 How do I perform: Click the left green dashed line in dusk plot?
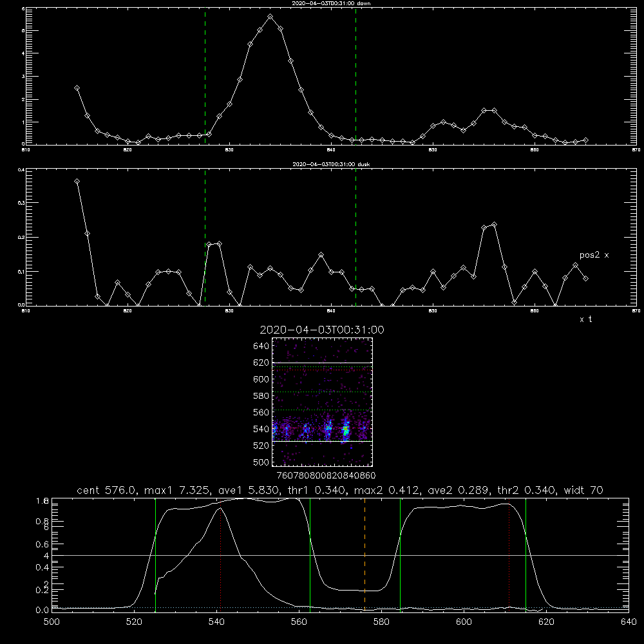205,237
